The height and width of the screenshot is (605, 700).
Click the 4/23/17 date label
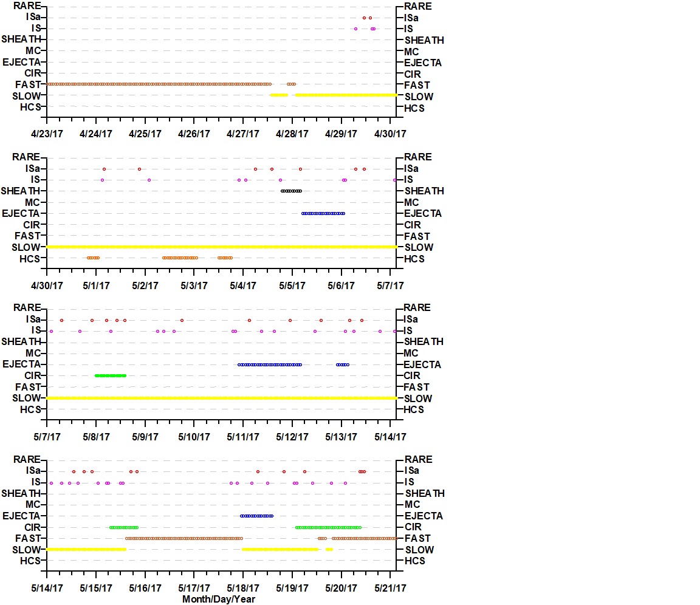coord(47,134)
